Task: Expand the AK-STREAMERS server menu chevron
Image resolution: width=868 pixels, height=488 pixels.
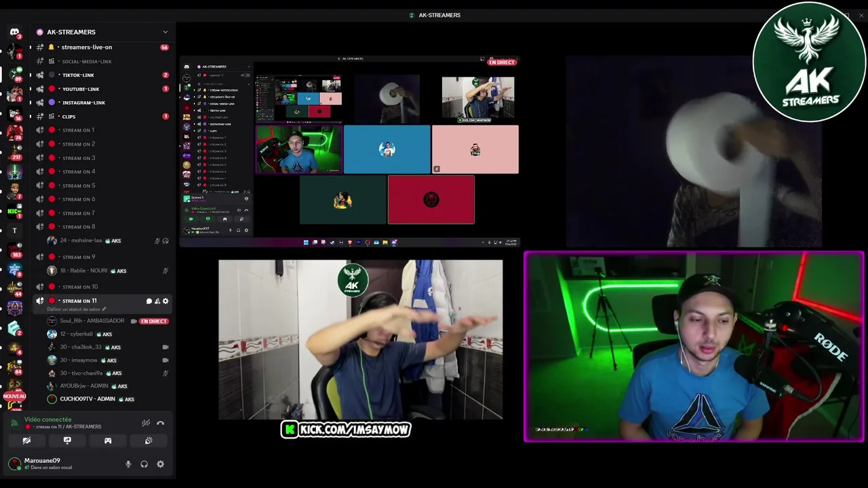Action: click(x=165, y=32)
